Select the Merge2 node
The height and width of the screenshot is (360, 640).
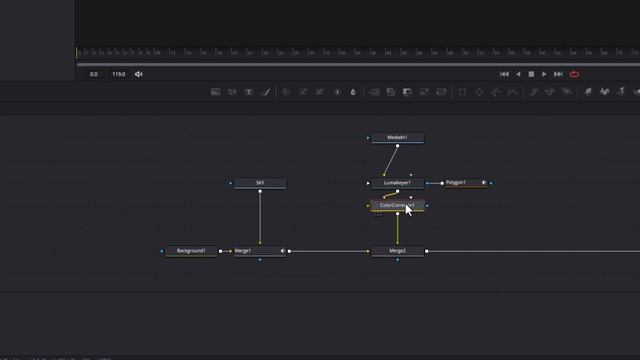coord(398,251)
